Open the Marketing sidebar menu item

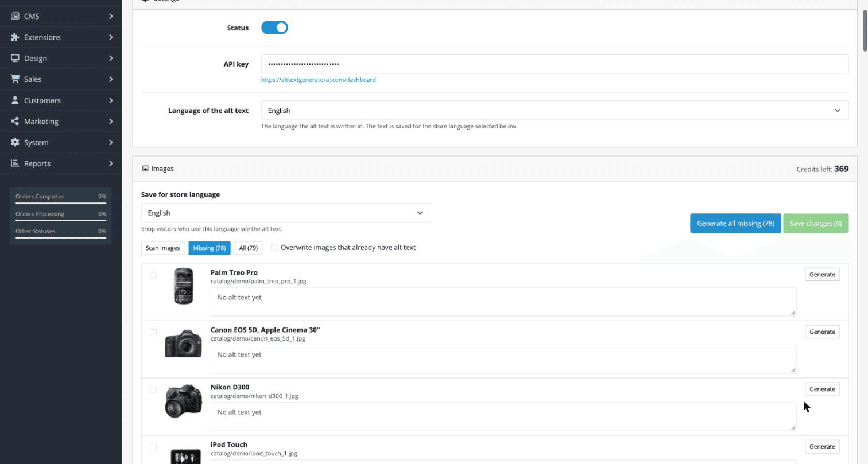pos(61,122)
